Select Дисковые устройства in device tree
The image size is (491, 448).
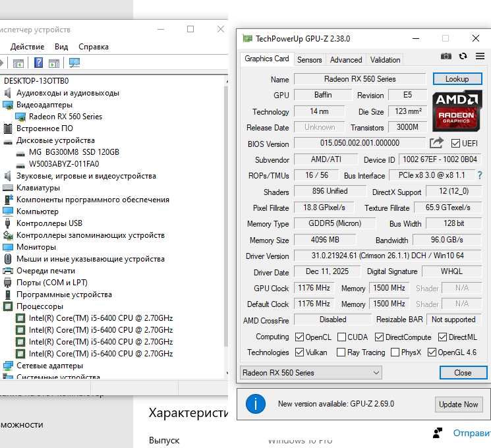[55, 140]
